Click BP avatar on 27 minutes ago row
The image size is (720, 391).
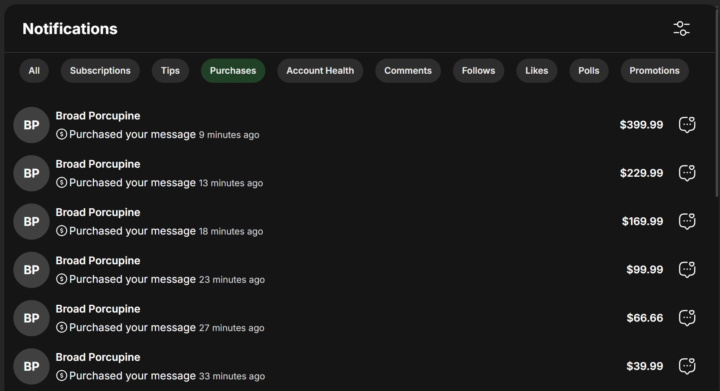tap(31, 318)
